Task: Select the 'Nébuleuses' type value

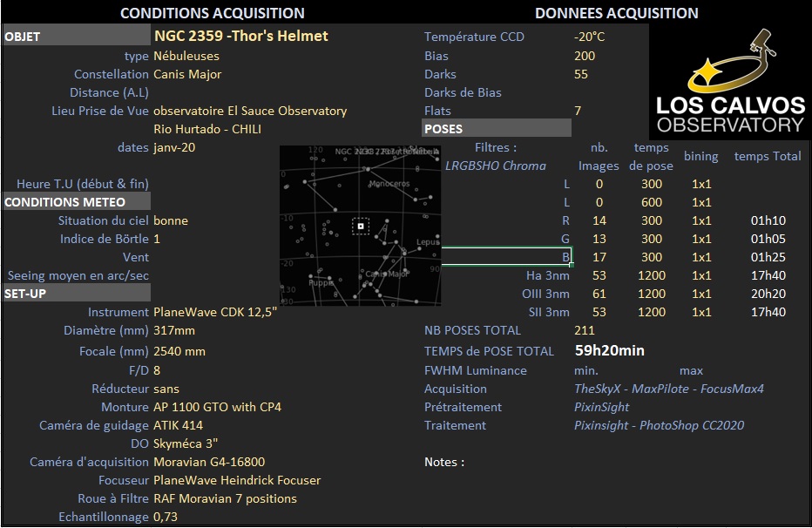Action: pos(186,56)
